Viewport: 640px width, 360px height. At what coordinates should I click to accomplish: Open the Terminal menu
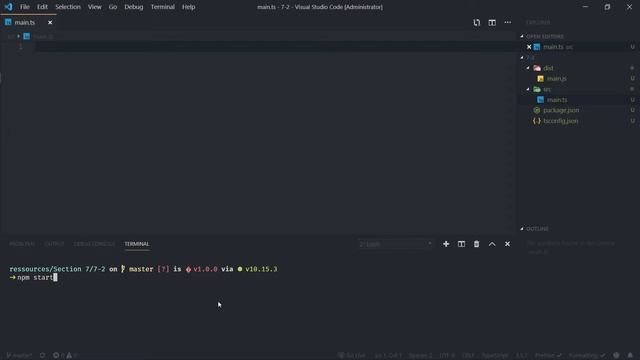tap(162, 7)
